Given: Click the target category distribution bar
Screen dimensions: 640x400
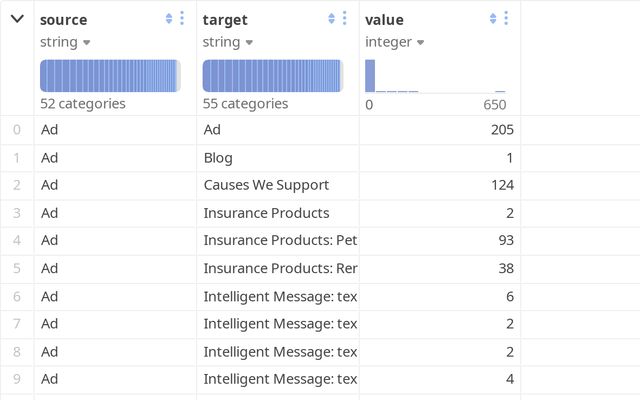Looking at the screenshot, I should pyautogui.click(x=272, y=76).
